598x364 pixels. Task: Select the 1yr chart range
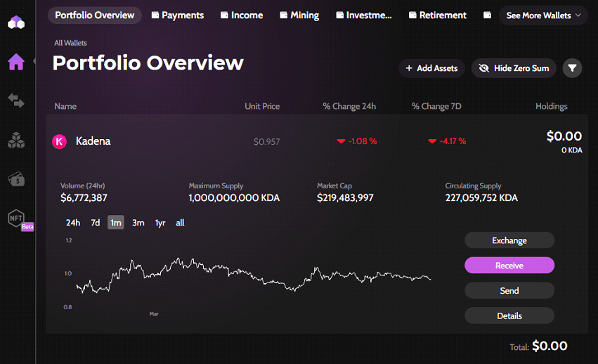click(x=160, y=223)
